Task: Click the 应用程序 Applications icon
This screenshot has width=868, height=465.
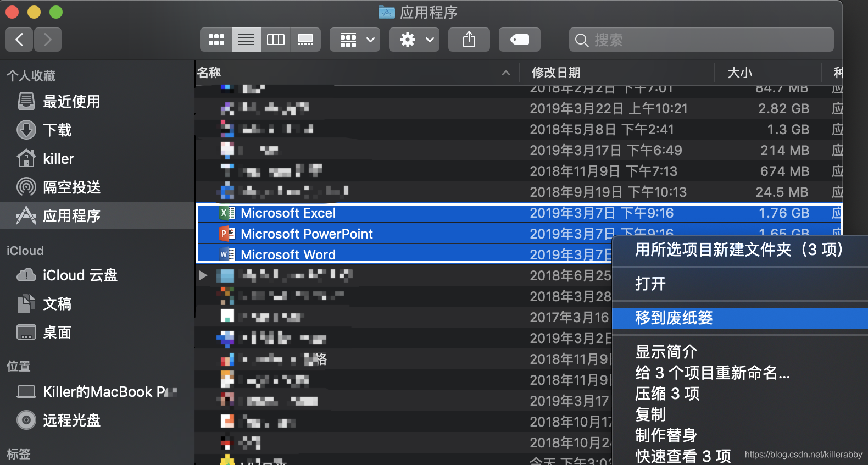Action: [x=26, y=215]
